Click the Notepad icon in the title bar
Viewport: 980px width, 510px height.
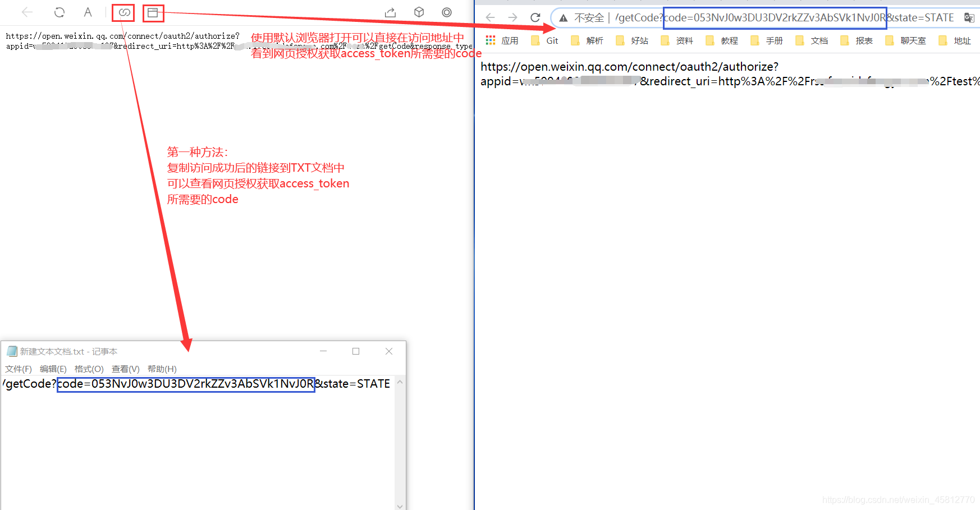pyautogui.click(x=12, y=351)
